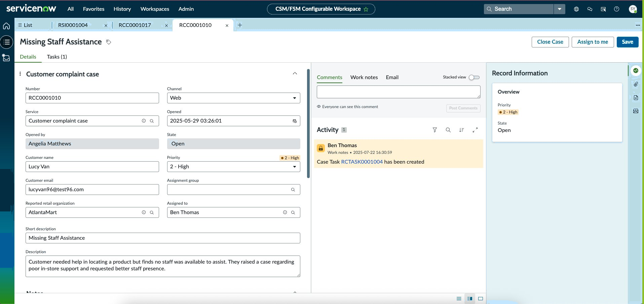Toggle the Stacked view switch
The image size is (644, 304).
coord(474,77)
